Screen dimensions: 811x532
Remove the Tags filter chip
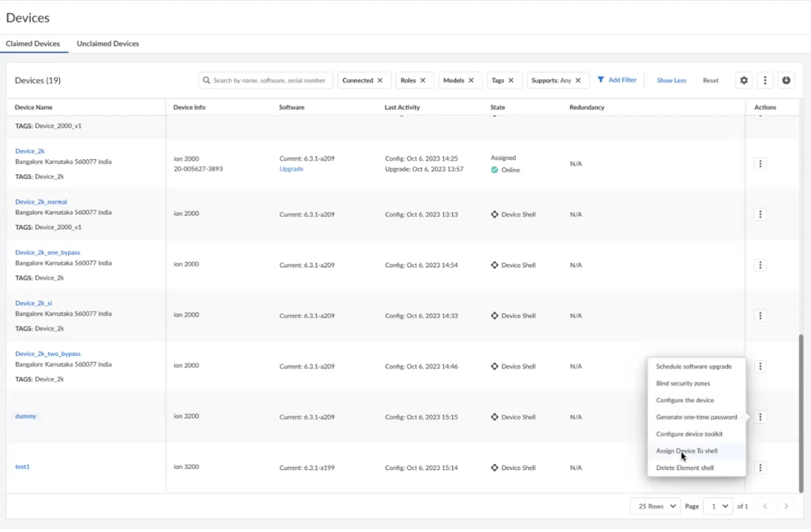(511, 80)
